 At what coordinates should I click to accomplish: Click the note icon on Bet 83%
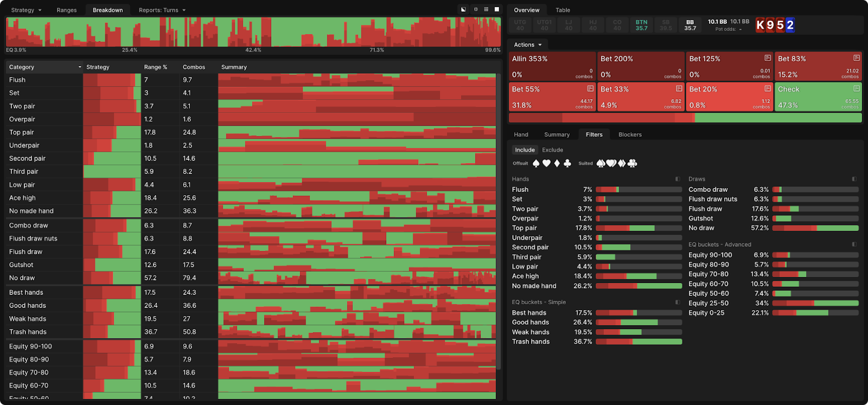tap(856, 58)
